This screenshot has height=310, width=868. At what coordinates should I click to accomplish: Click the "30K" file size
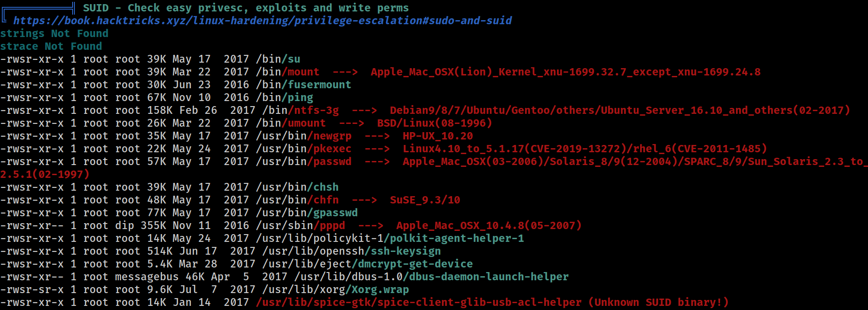[x=157, y=85]
